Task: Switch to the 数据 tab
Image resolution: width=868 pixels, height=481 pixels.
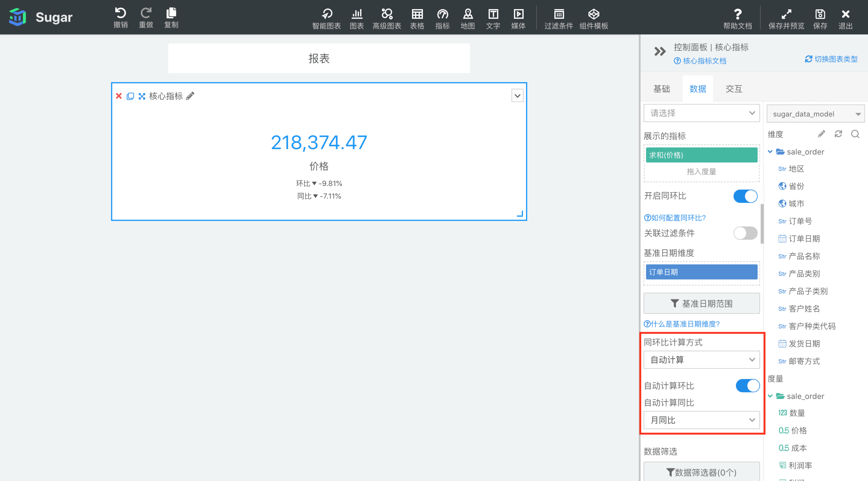Action: pyautogui.click(x=697, y=89)
